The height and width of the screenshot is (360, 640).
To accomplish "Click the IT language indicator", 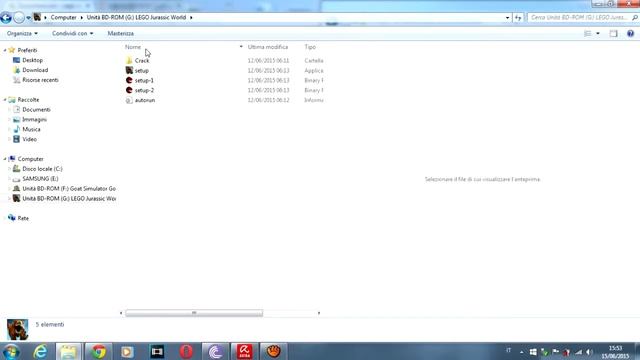I will pos(509,351).
